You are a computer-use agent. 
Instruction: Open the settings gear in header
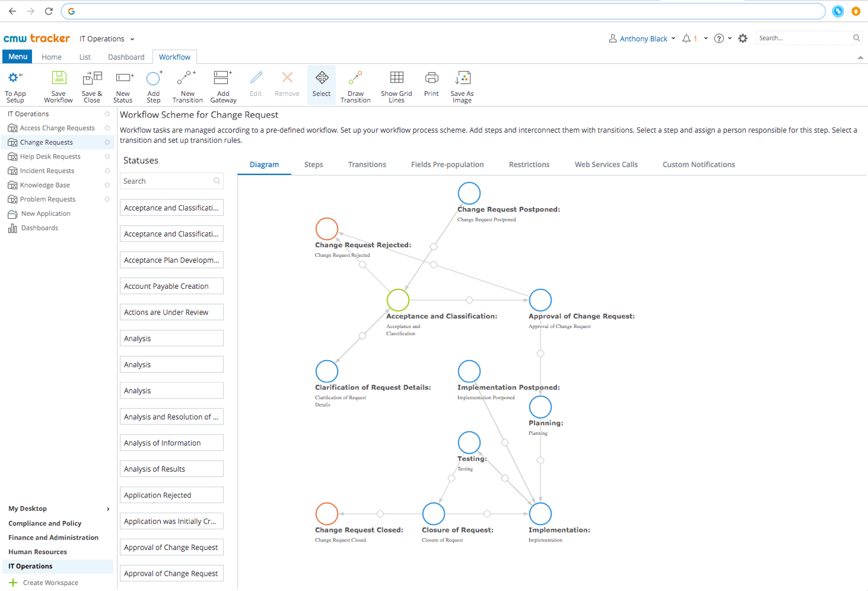point(743,38)
